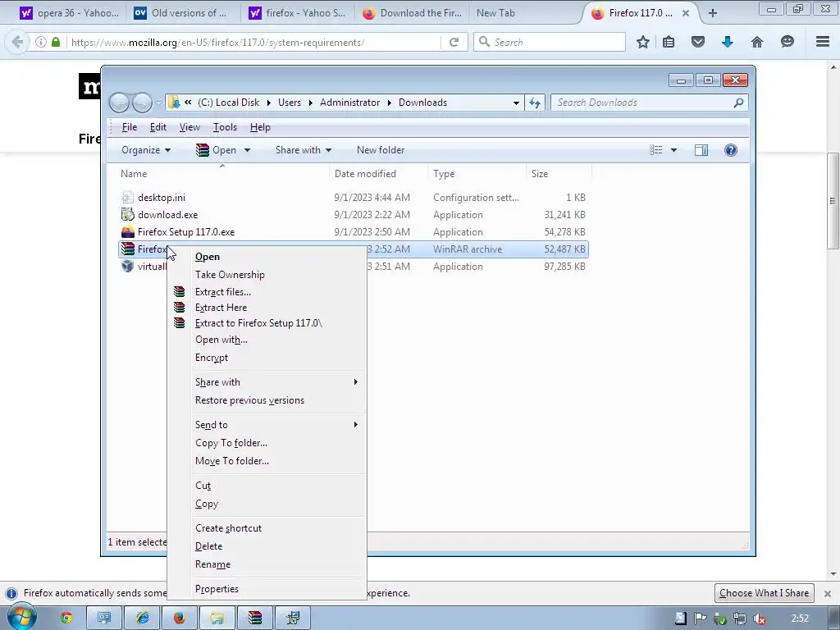Sort by the Date modified column header
Image resolution: width=840 pixels, height=630 pixels.
tap(378, 174)
